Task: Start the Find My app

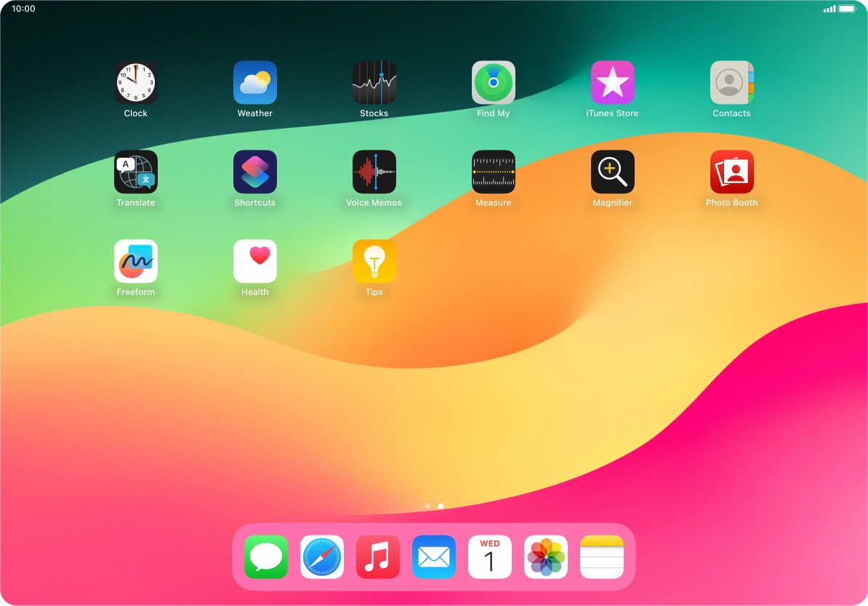Action: tap(493, 82)
